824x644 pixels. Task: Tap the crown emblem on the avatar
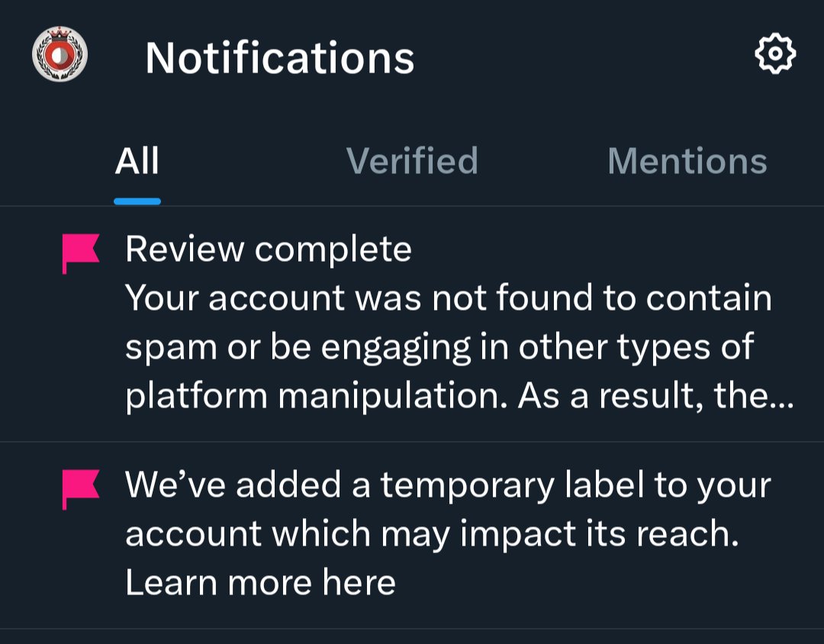[60, 36]
